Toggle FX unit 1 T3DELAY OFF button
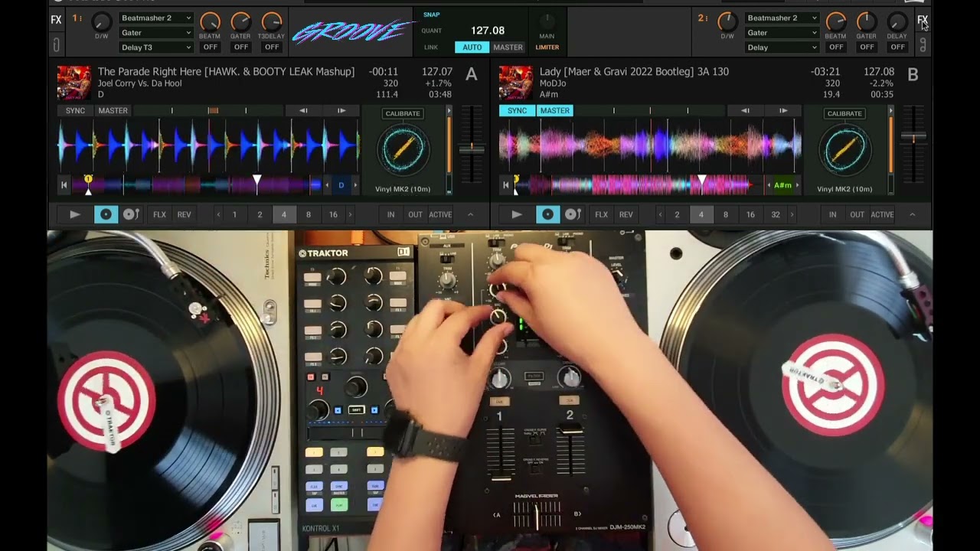This screenshot has width=980, height=551. tap(271, 47)
